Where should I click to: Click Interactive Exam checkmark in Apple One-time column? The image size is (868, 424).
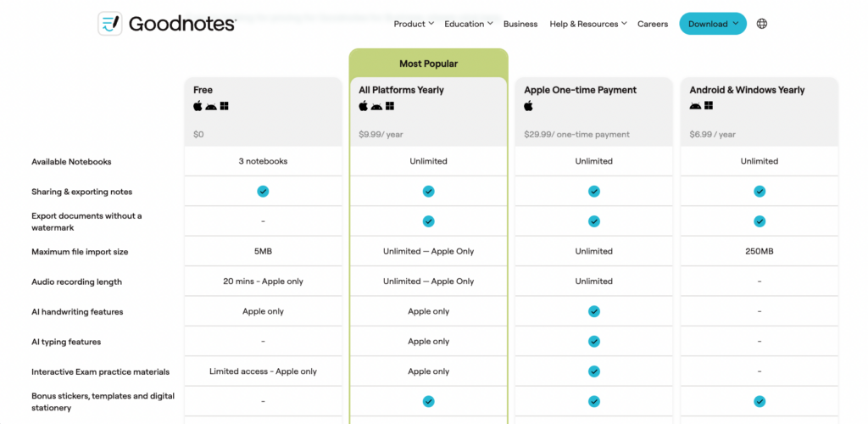point(594,371)
